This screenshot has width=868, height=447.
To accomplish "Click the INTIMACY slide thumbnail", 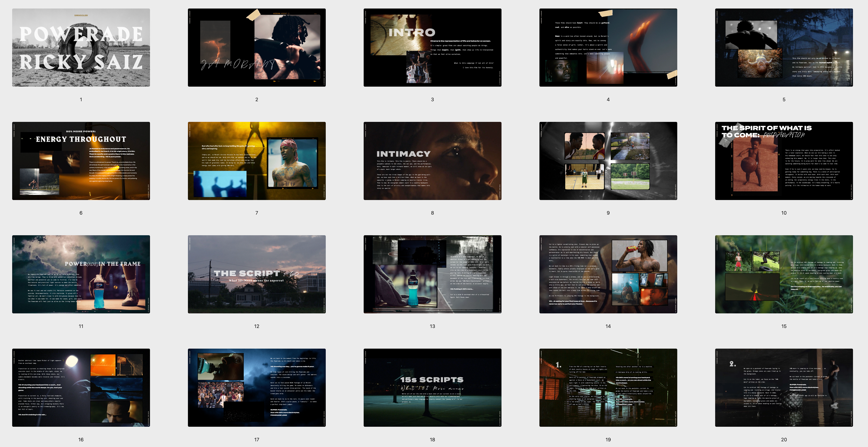I will click(432, 161).
